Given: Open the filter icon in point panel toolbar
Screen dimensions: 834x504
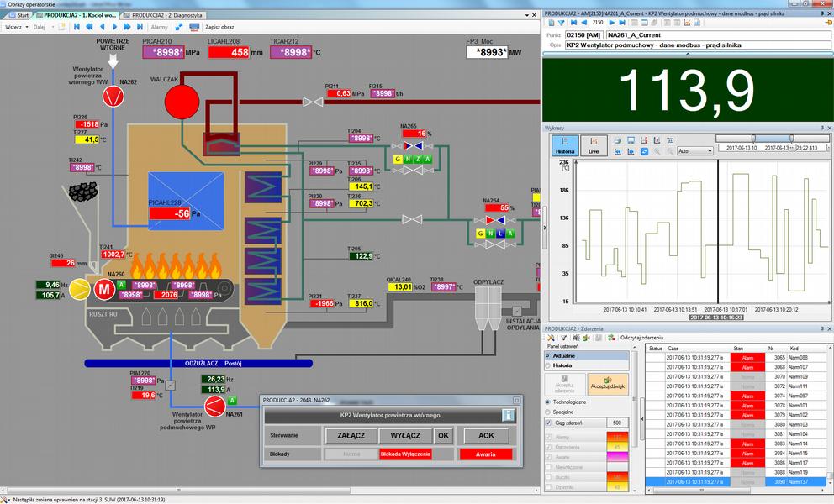Looking at the screenshot, I should pyautogui.click(x=561, y=23).
